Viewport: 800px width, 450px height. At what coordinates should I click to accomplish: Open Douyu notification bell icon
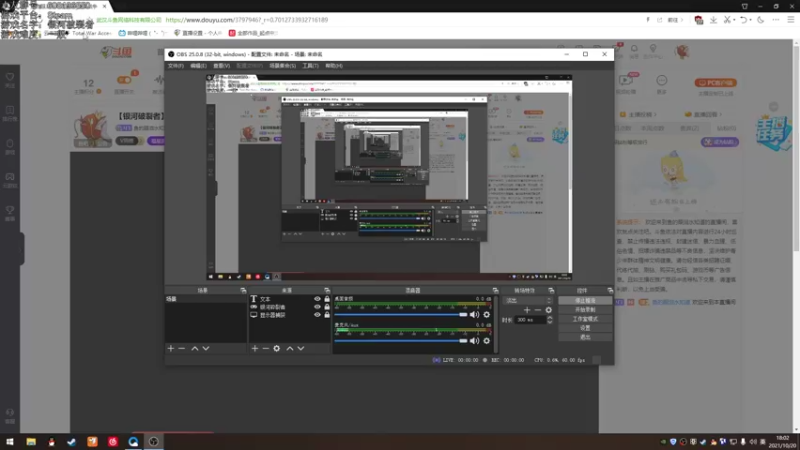[634, 48]
